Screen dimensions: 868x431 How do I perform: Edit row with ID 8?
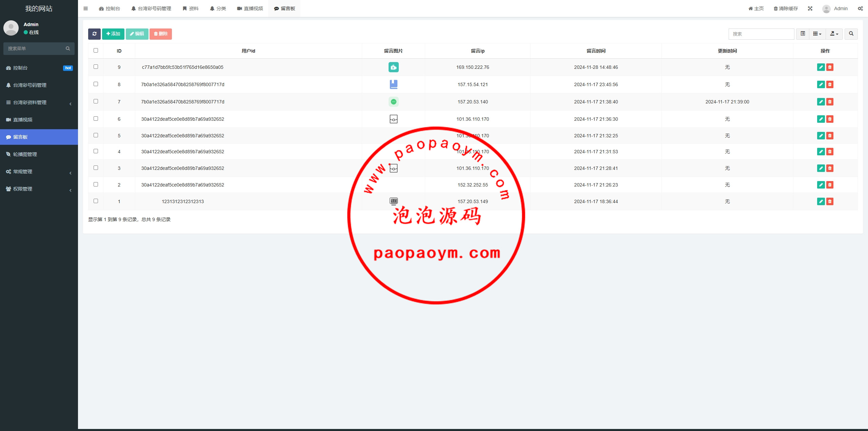tap(821, 84)
